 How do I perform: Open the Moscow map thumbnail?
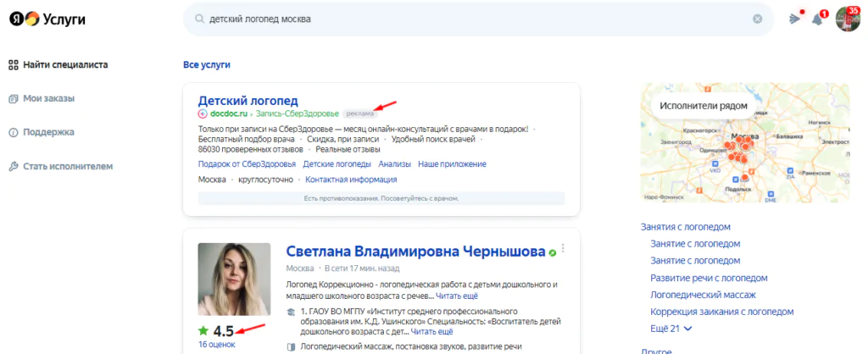[745, 143]
